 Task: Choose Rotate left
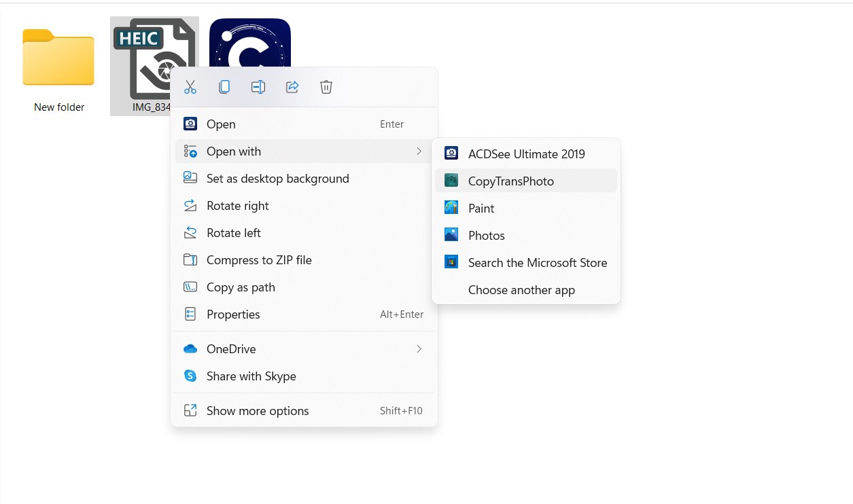[x=304, y=233]
